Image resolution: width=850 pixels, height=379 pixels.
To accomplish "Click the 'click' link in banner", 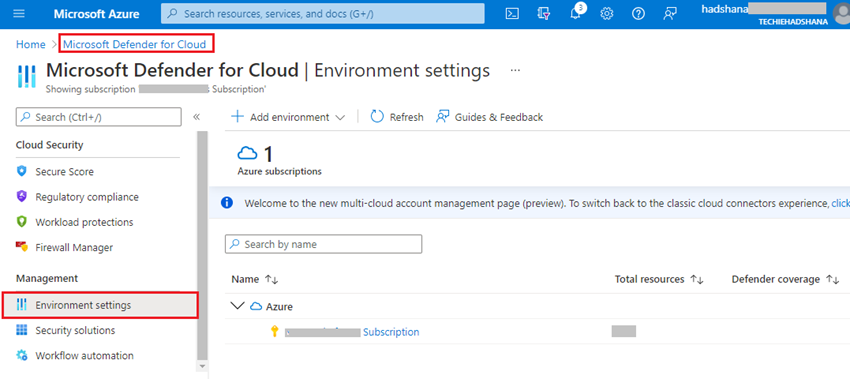I will tap(840, 203).
